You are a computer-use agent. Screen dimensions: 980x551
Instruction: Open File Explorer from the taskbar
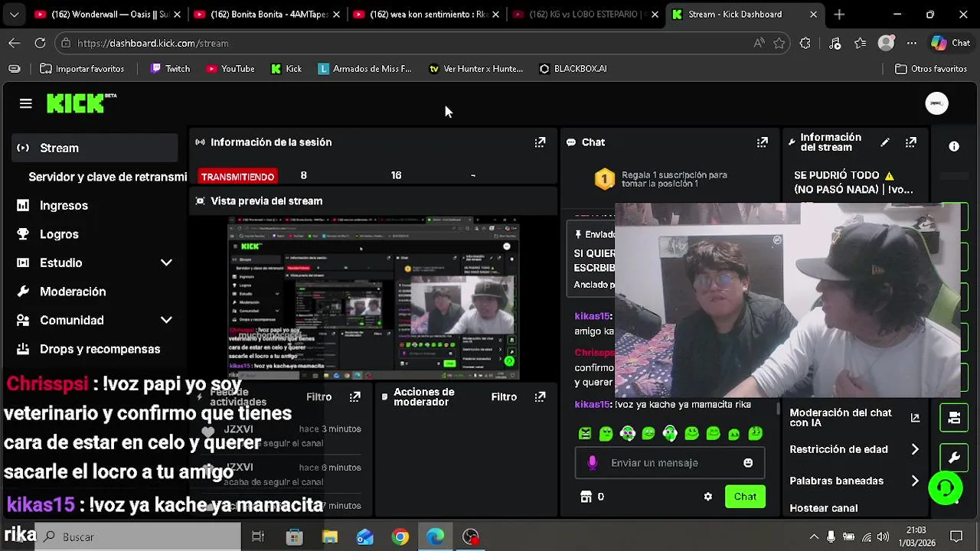[x=330, y=536]
